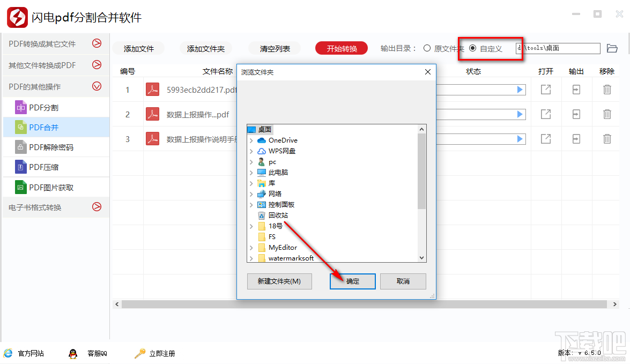Expand 此电脑 in the folder browser
The height and width of the screenshot is (364, 630).
pos(250,172)
